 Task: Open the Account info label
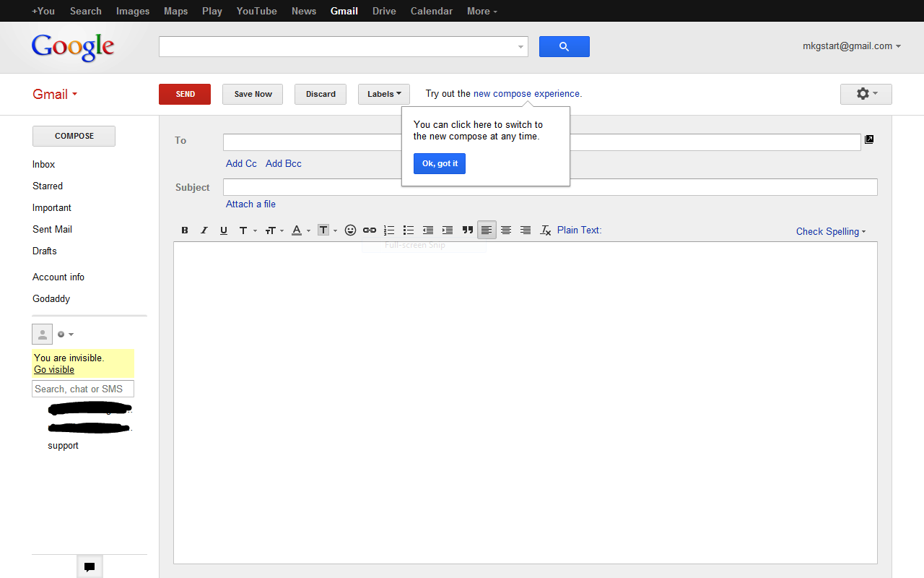(58, 277)
